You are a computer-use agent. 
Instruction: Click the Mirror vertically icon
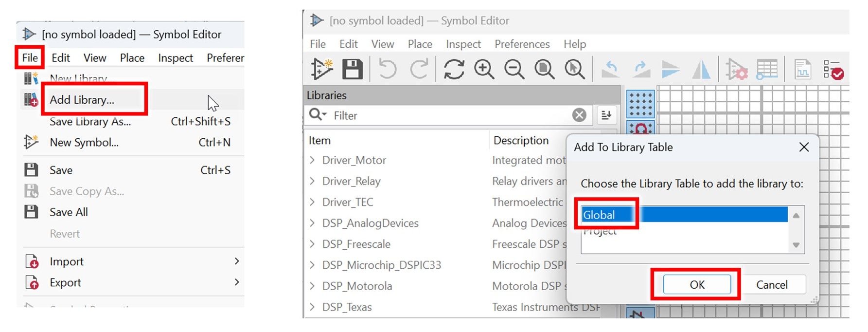(671, 69)
